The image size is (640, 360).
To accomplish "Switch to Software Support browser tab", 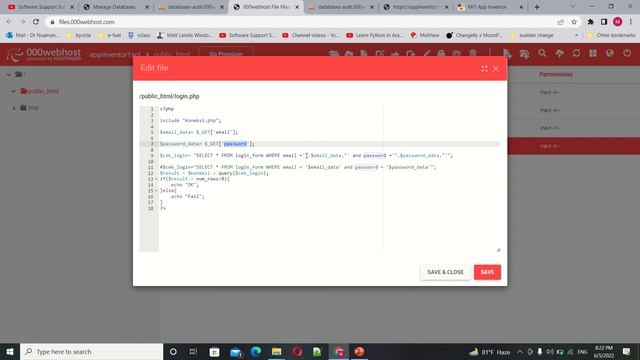I will [41, 7].
